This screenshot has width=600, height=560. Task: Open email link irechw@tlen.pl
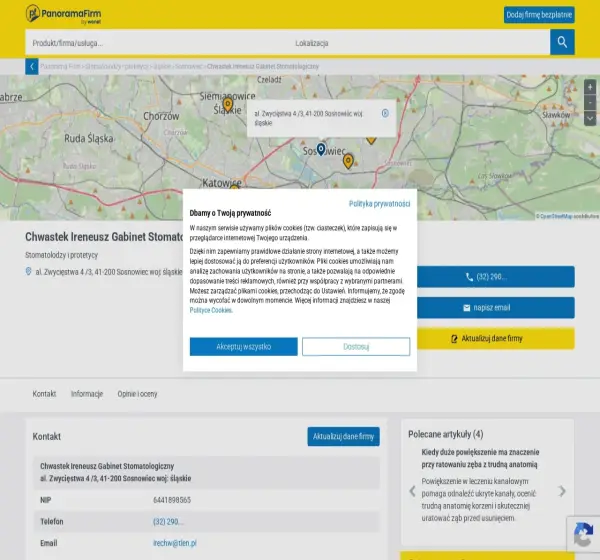175,543
